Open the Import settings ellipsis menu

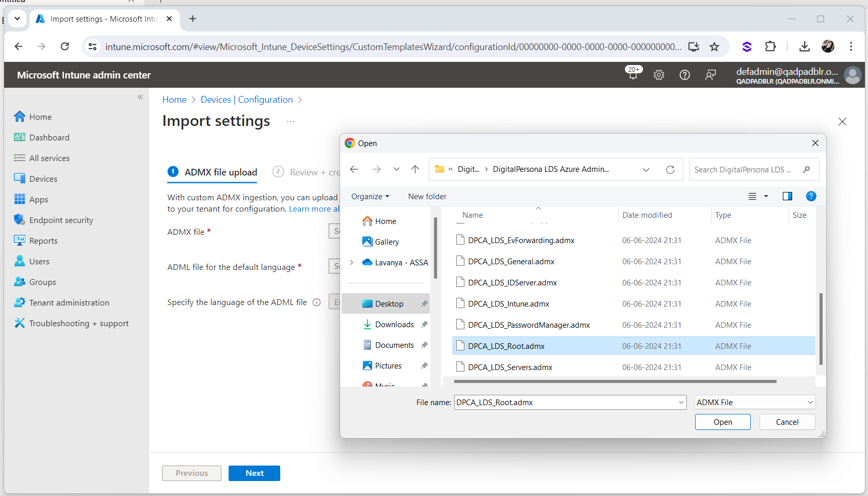tap(291, 122)
